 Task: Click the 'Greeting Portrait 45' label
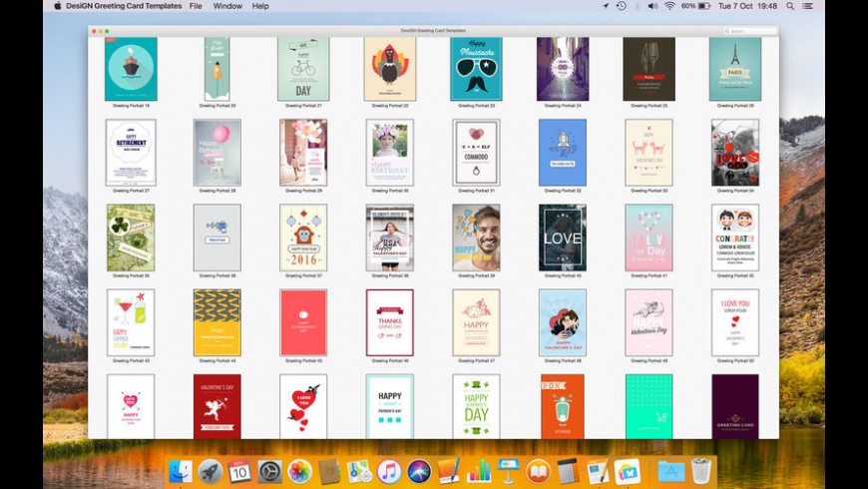[x=303, y=360]
